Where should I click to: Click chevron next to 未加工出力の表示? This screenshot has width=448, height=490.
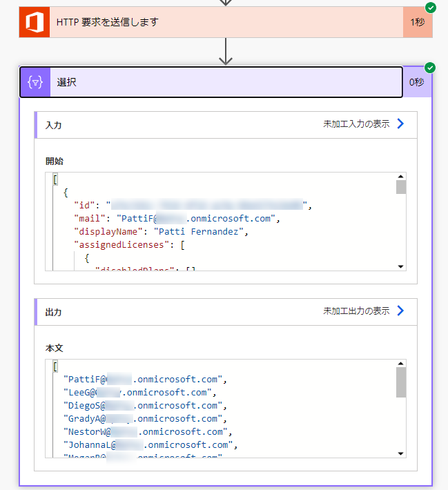(x=400, y=311)
